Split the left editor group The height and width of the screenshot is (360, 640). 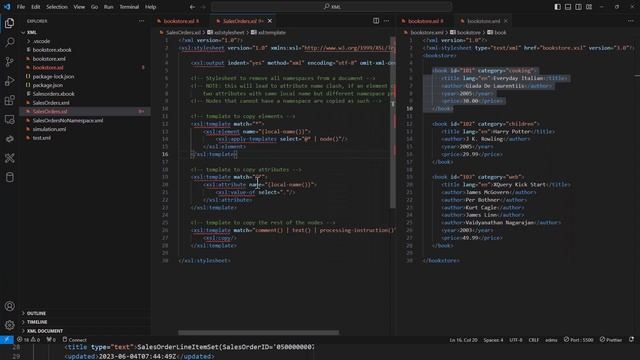coord(376,21)
